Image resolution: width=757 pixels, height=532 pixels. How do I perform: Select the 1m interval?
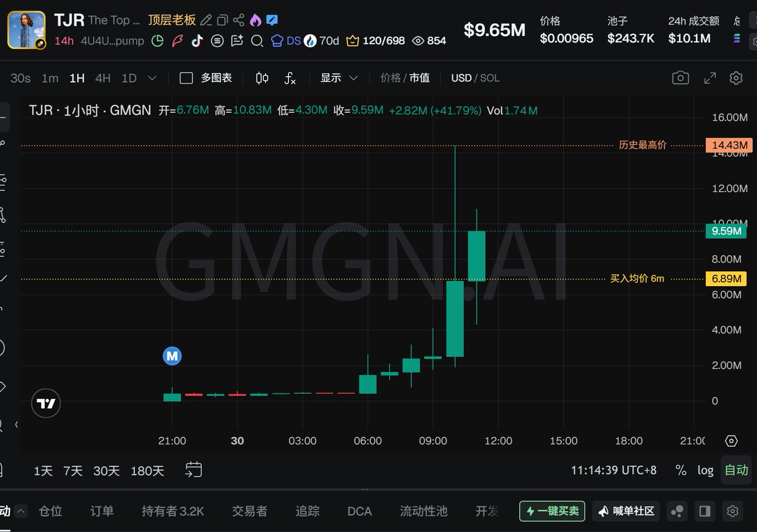tap(50, 78)
